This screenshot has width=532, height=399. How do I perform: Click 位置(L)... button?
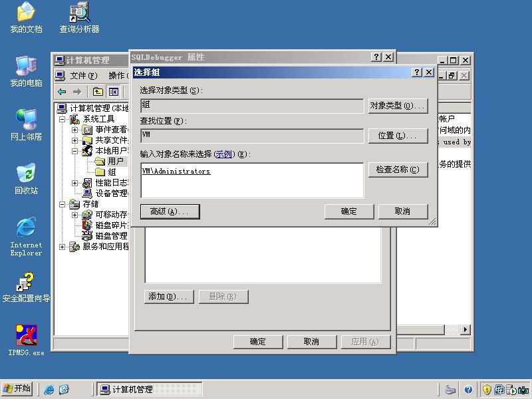tap(398, 136)
